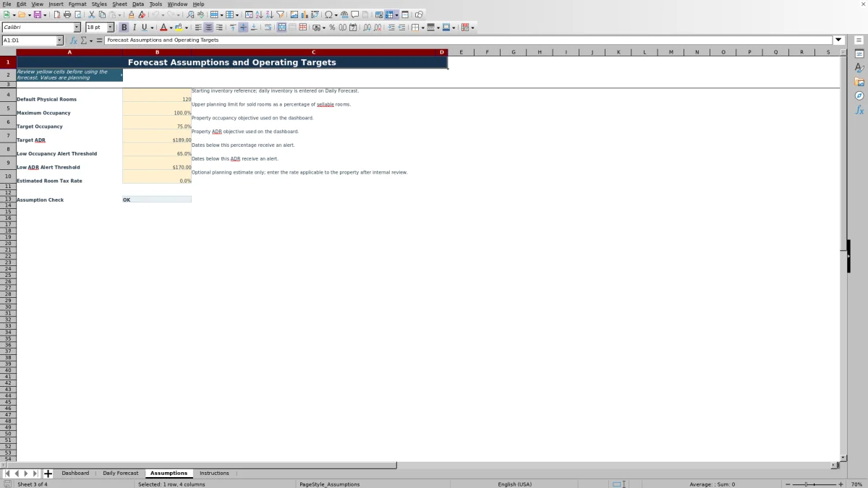
Task: Expand the formula bar
Action: [x=839, y=40]
